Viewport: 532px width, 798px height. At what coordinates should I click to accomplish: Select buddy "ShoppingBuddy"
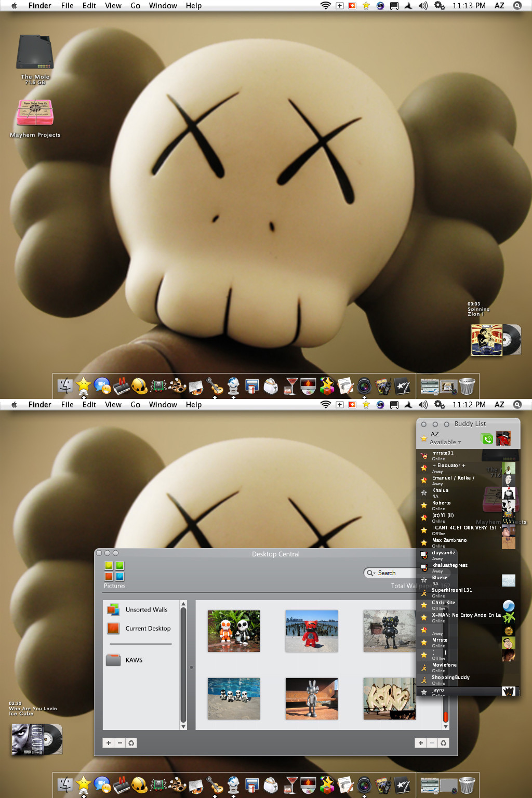point(468,680)
